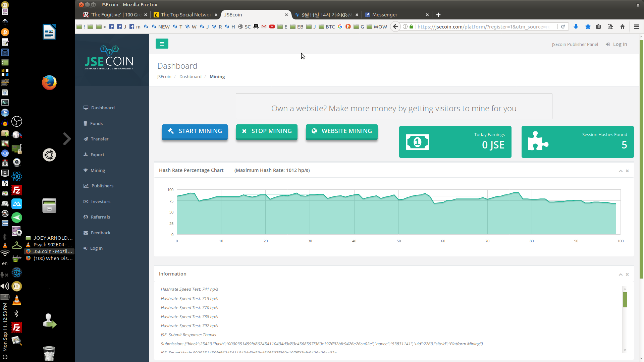Open Feedback in the sidebar

(x=97, y=233)
